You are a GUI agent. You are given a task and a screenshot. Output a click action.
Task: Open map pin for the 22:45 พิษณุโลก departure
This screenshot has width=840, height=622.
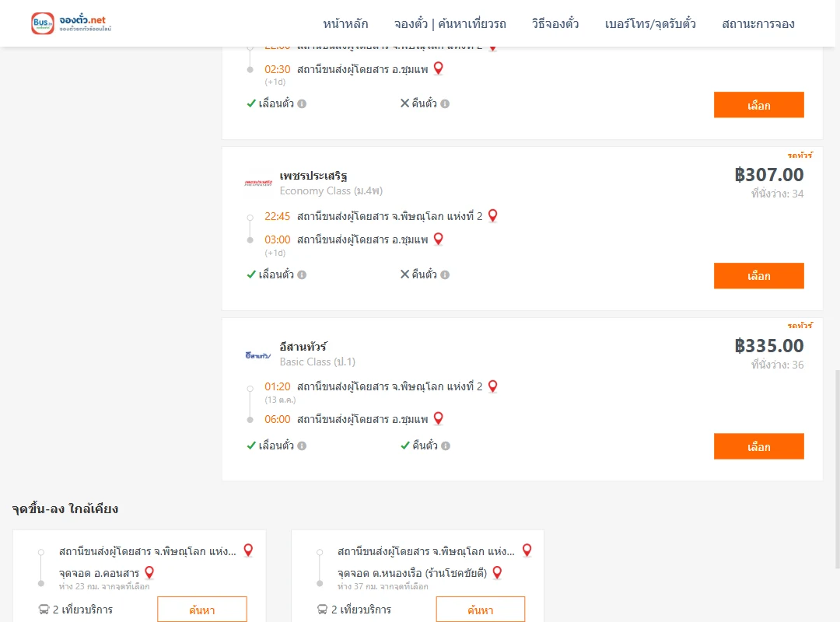[x=493, y=216]
